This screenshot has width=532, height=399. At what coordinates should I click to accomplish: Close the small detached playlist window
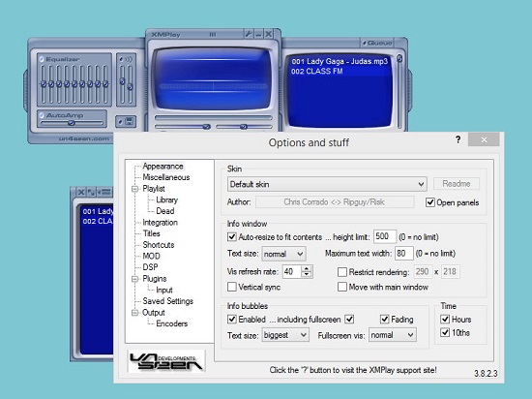pos(81,192)
